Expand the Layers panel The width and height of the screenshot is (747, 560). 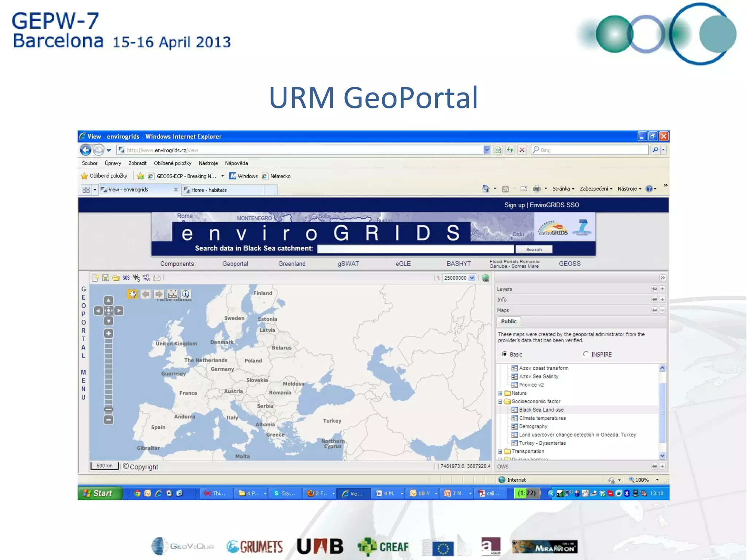click(x=662, y=289)
